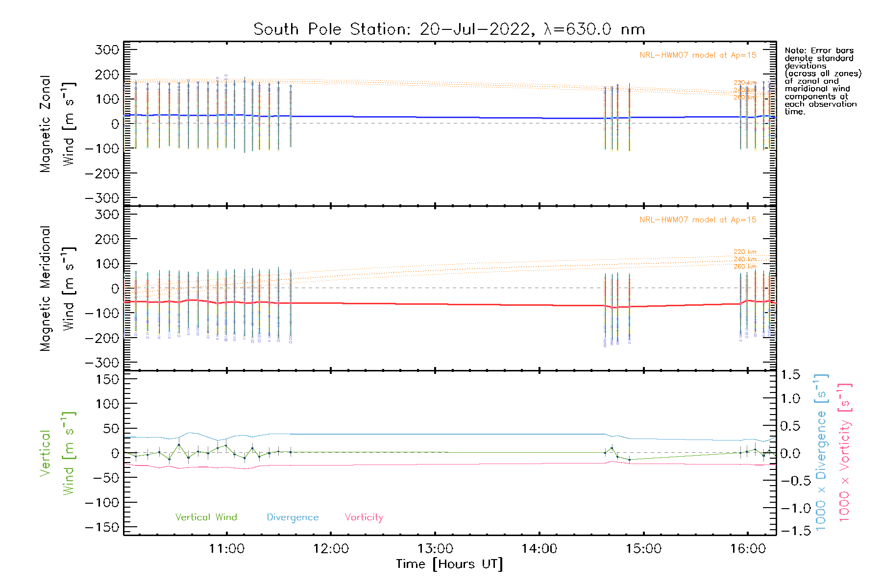Select the NRL-HWM07 label in zonal panel

click(697, 55)
